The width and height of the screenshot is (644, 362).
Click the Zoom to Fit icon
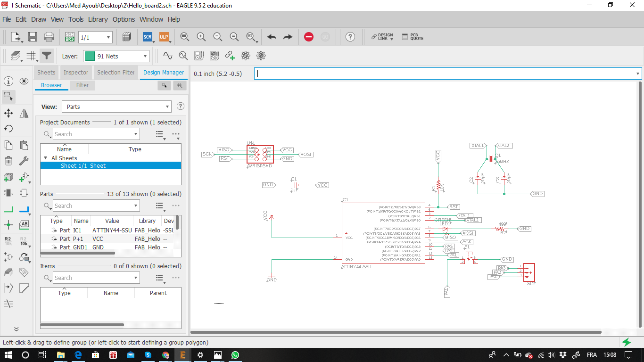(185, 37)
